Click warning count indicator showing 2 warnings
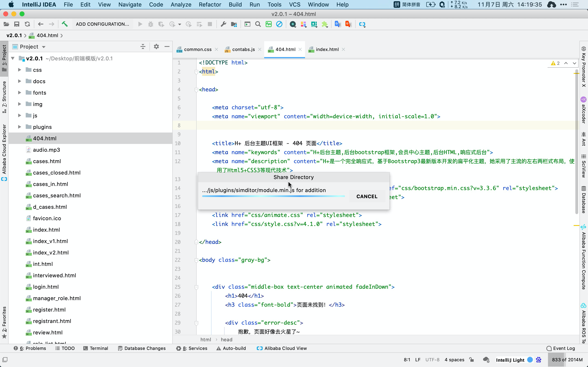Screen dimensions: 588x367 pyautogui.click(x=555, y=63)
